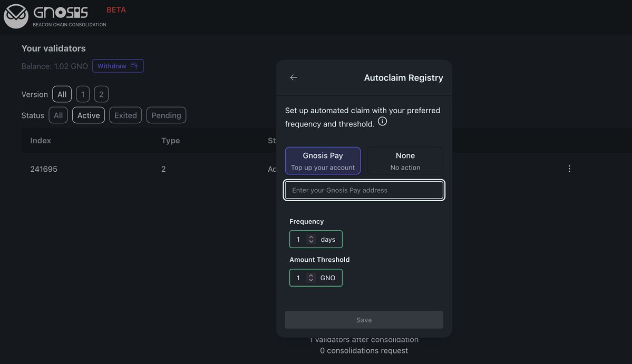Click the back arrow in Autoclaim Registry
The image size is (632, 364).
point(294,77)
